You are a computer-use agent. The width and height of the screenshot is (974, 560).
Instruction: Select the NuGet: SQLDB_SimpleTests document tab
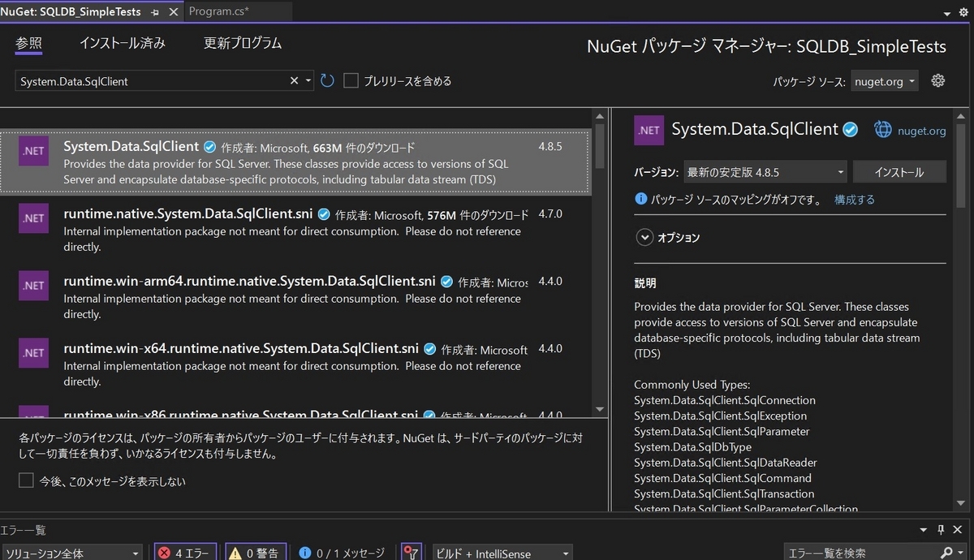pos(71,11)
